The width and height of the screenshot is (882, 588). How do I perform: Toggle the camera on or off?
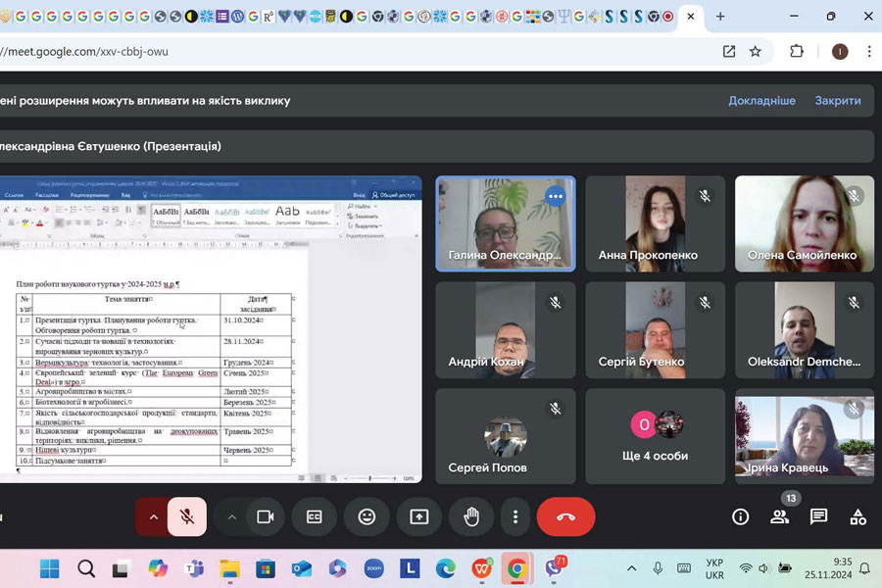[x=265, y=517]
